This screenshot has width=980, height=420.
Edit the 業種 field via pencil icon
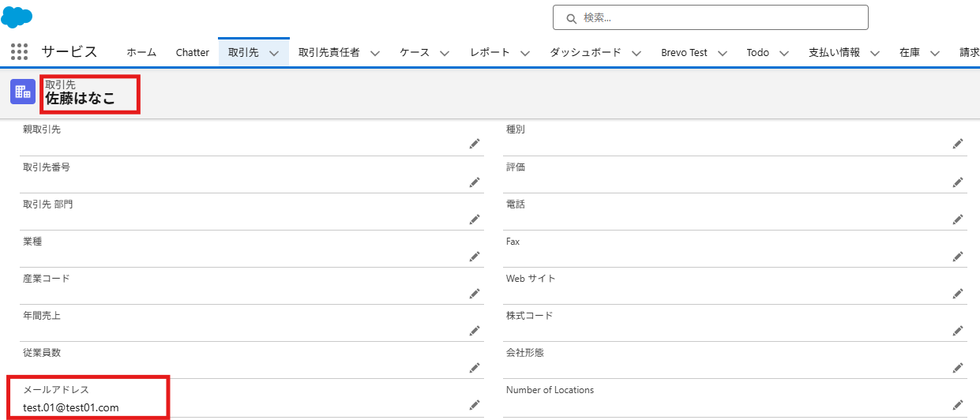tap(474, 256)
